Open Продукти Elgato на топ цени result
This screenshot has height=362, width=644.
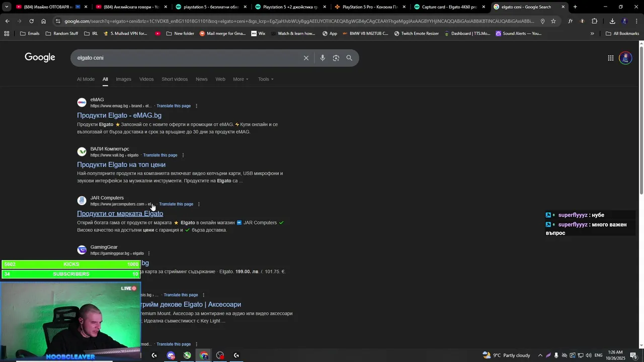pyautogui.click(x=121, y=164)
